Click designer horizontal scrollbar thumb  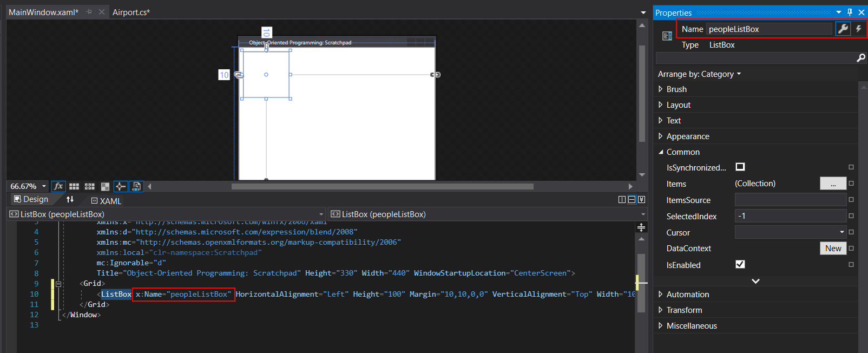tap(382, 186)
